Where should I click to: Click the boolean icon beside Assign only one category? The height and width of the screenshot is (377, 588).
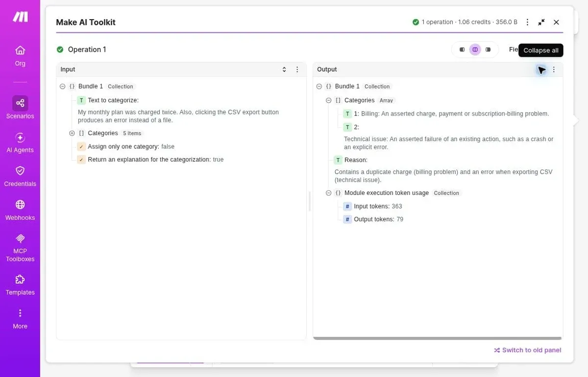(81, 146)
